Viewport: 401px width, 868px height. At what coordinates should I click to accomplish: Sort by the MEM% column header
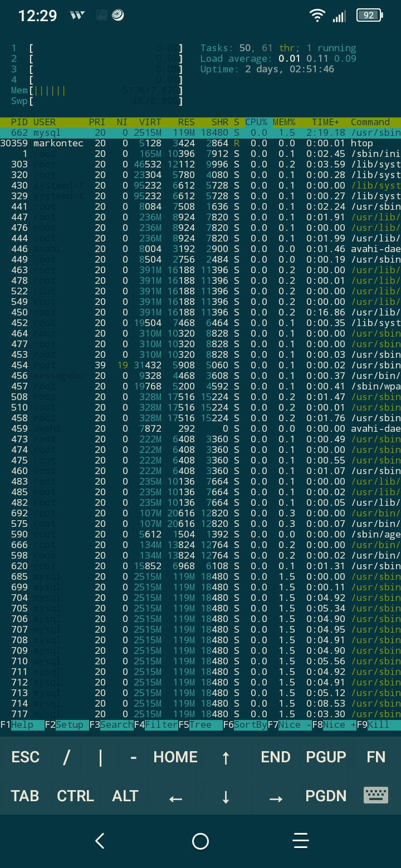(284, 122)
